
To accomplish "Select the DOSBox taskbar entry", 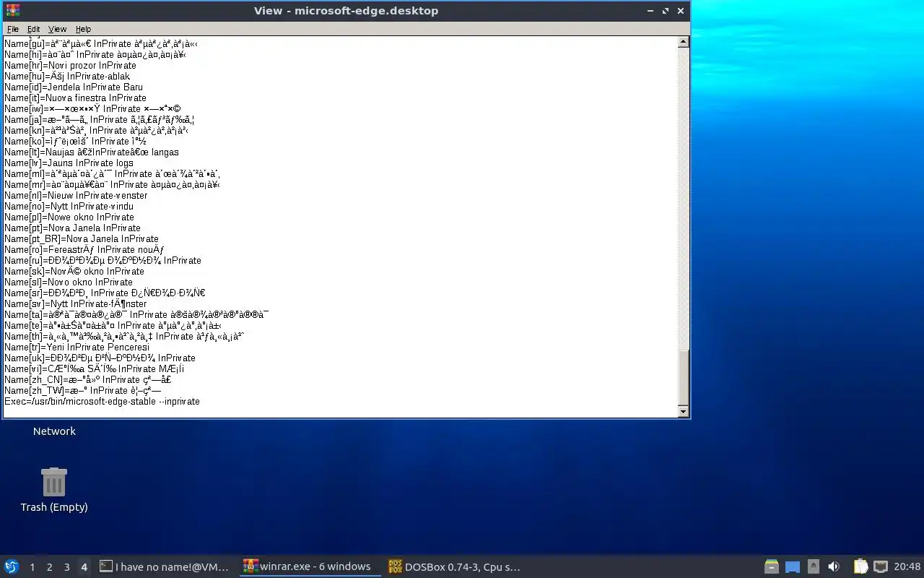I will pos(455,567).
